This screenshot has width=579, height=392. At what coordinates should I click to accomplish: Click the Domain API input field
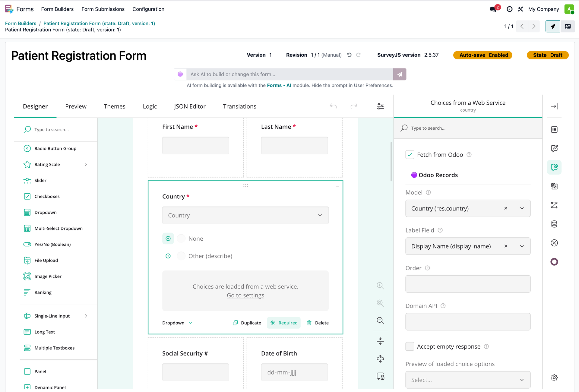(468, 322)
